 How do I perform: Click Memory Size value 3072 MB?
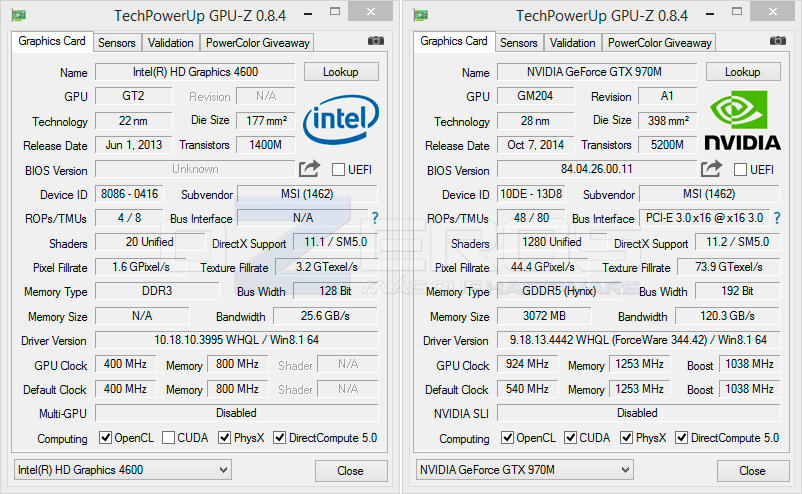[544, 316]
